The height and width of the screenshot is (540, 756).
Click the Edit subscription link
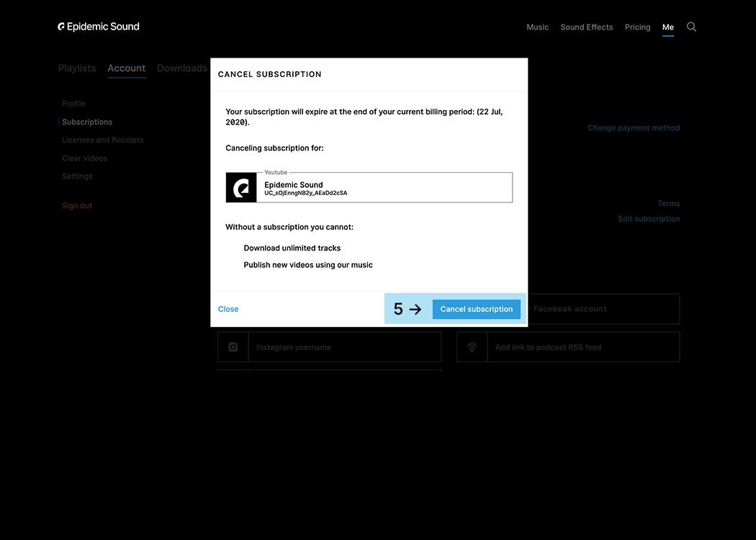tap(649, 219)
